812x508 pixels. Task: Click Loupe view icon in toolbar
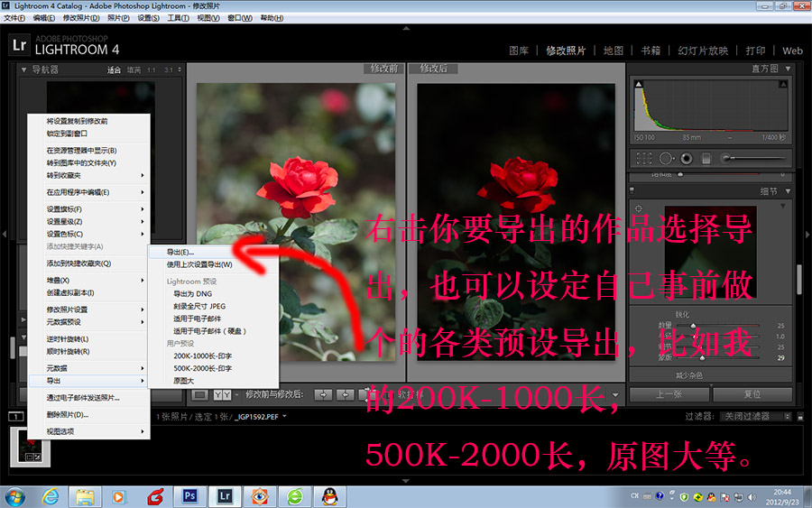coord(200,395)
